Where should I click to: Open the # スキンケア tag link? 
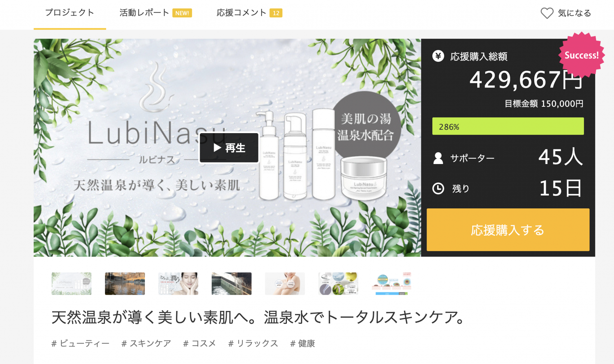[x=146, y=343]
